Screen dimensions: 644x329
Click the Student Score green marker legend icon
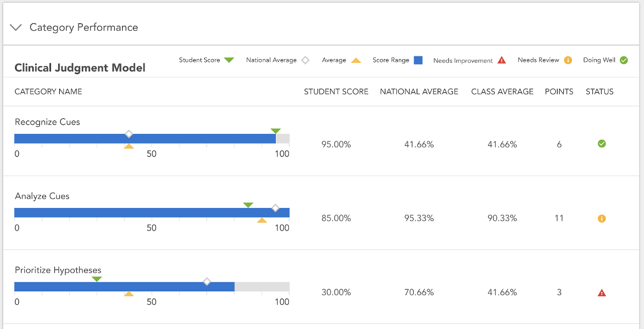(x=230, y=60)
